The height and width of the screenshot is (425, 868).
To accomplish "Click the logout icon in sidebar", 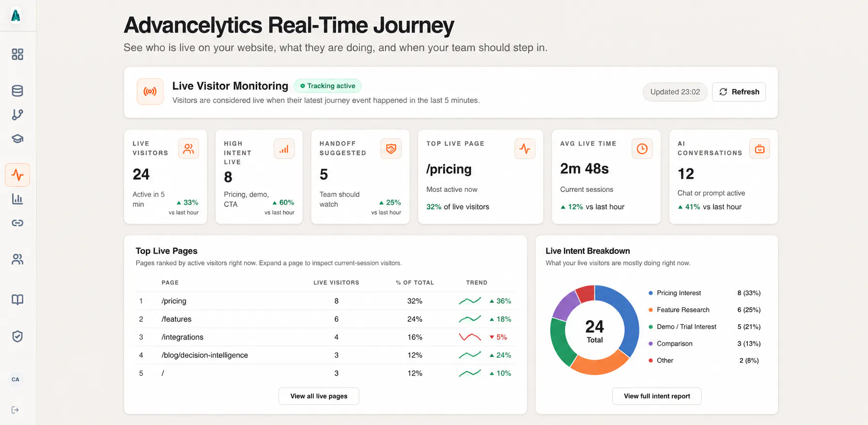I will click(15, 410).
